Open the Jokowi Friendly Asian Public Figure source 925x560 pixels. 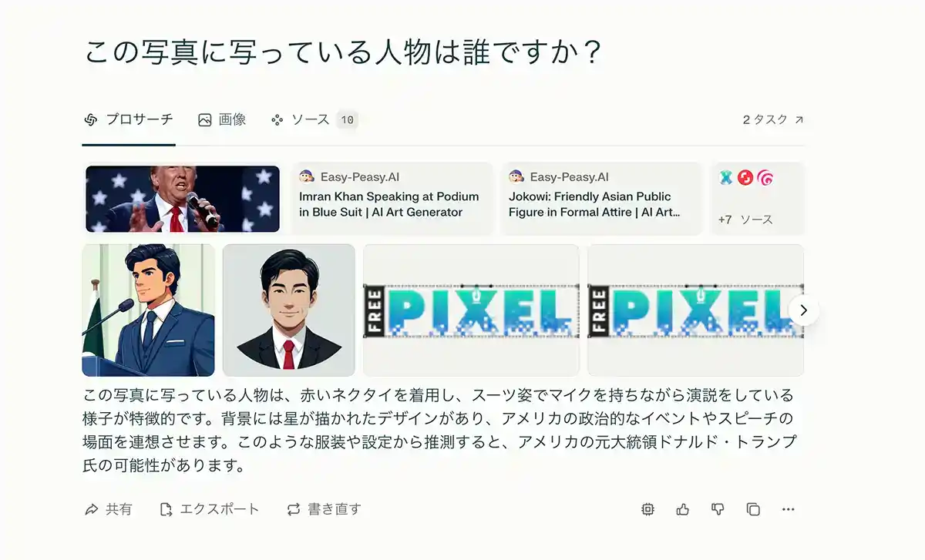click(x=601, y=199)
